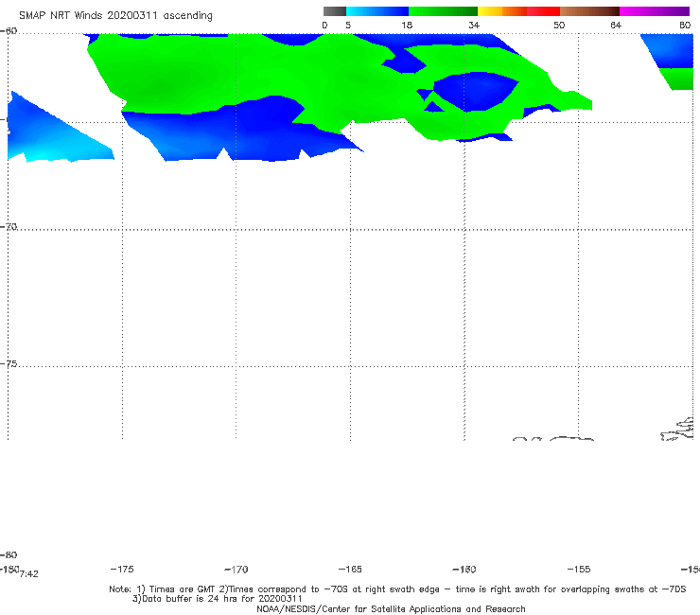The width and height of the screenshot is (700, 615).
Task: Select the brown segment of the colorbar
Action: (x=589, y=11)
